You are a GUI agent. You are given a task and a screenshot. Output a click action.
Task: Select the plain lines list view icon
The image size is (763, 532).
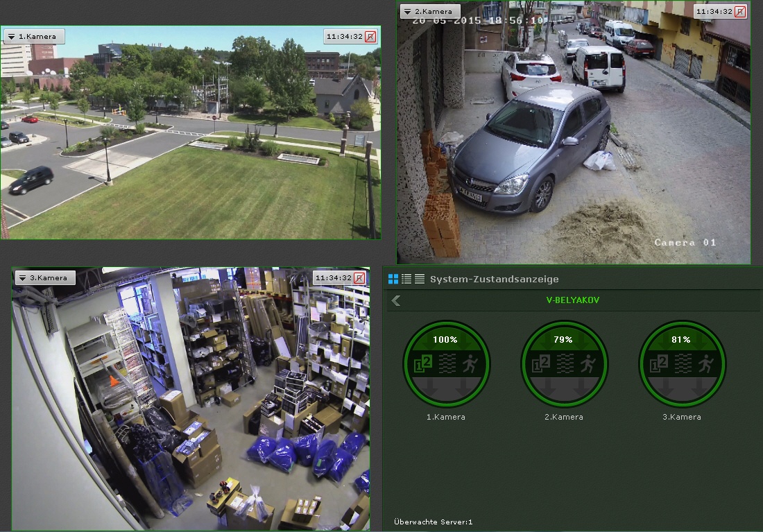coord(420,279)
